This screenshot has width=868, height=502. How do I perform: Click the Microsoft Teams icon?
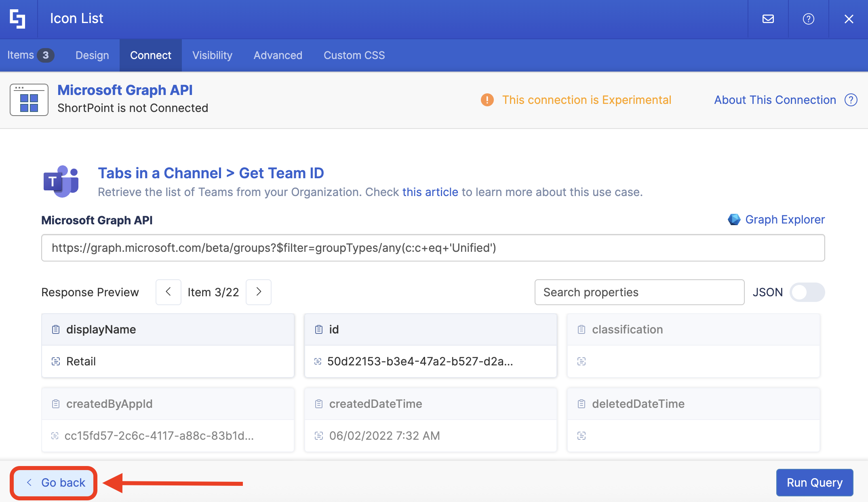pyautogui.click(x=61, y=181)
